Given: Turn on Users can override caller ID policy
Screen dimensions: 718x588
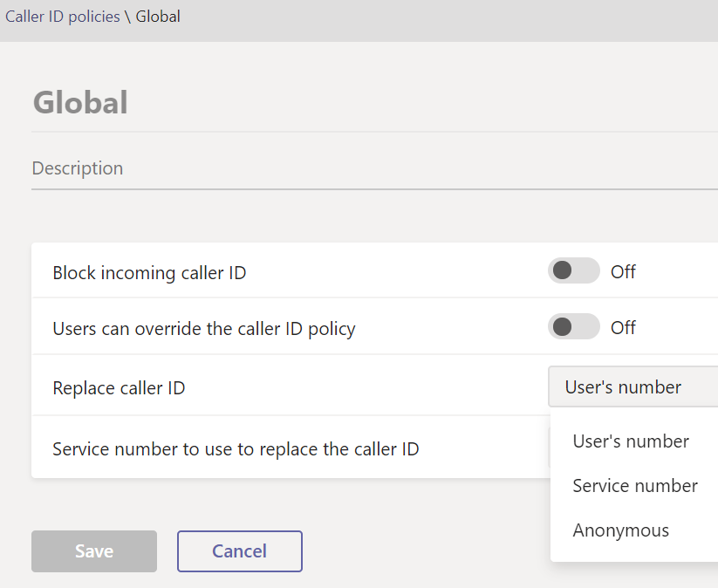Looking at the screenshot, I should pyautogui.click(x=573, y=327).
